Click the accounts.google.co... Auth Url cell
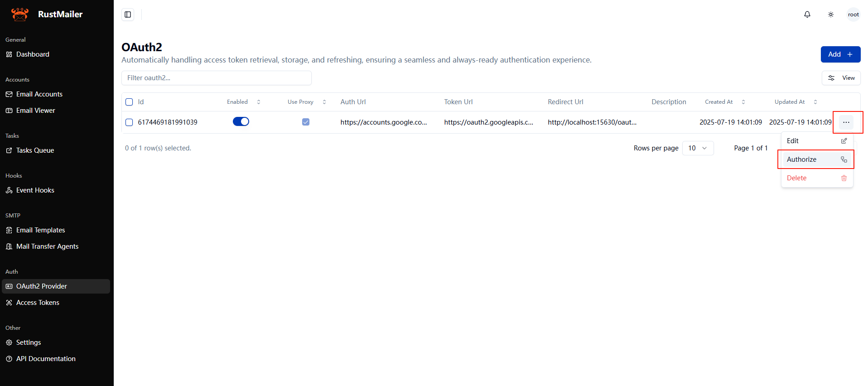The width and height of the screenshot is (868, 386). tap(384, 122)
